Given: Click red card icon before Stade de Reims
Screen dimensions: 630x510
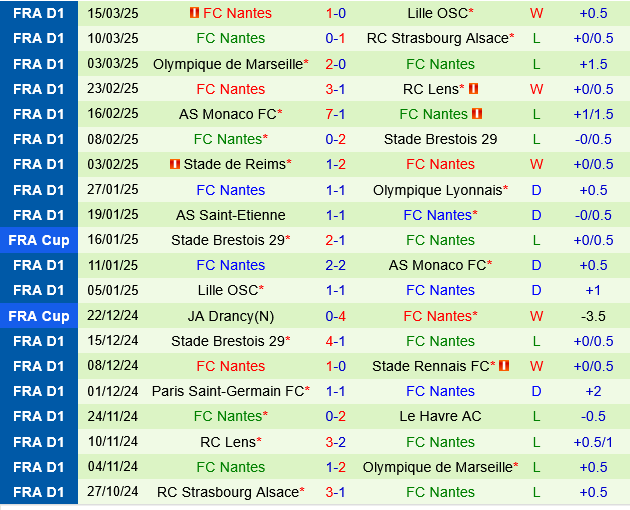Looking at the screenshot, I should pos(174,164).
